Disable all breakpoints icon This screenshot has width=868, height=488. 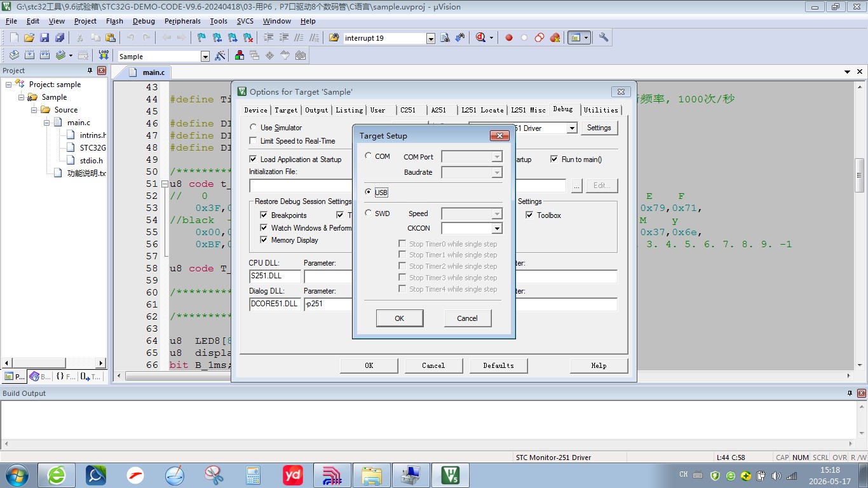539,38
